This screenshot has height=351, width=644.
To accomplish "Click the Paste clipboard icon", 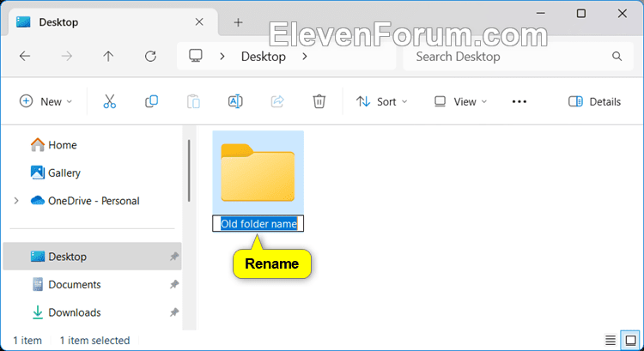I will tap(193, 101).
